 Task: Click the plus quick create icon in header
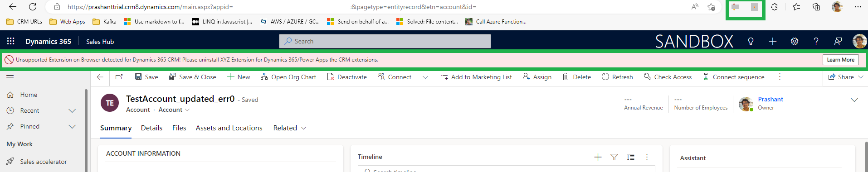(773, 41)
